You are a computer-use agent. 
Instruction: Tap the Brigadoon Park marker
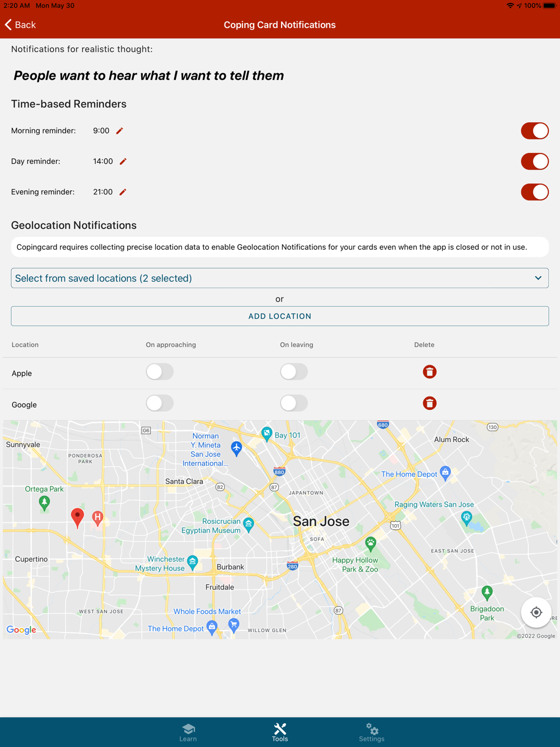(487, 592)
